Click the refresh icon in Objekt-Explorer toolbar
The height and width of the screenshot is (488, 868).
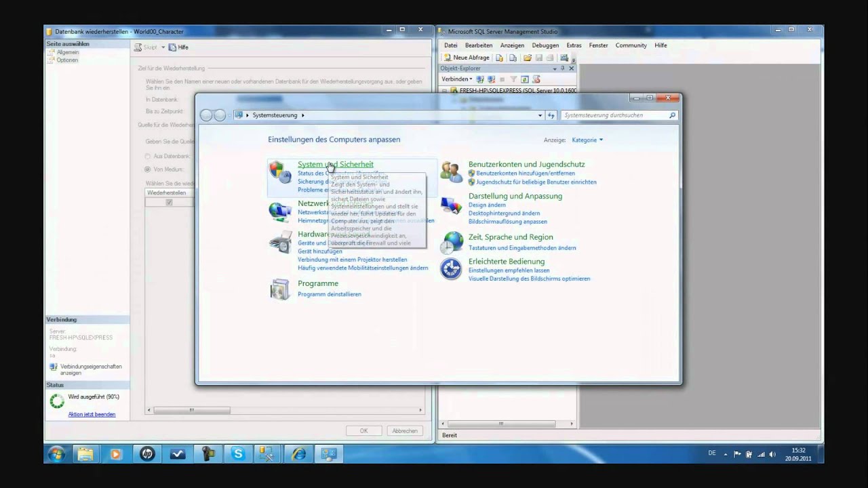pos(524,79)
